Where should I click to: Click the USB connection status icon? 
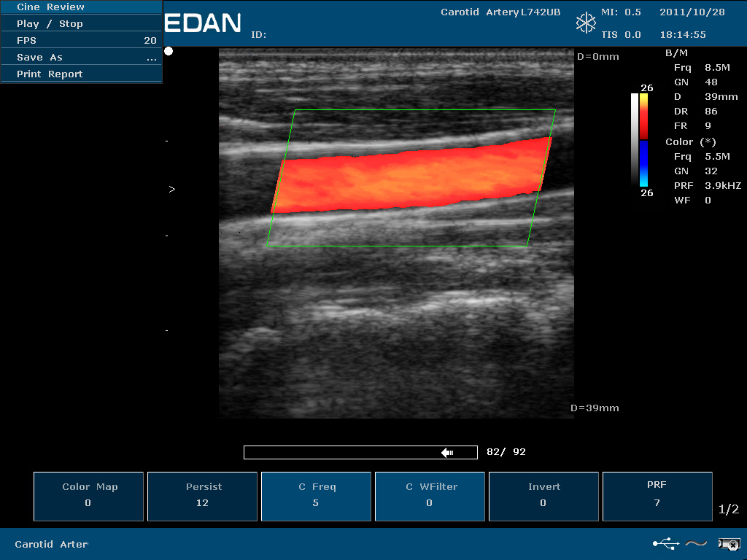(665, 543)
